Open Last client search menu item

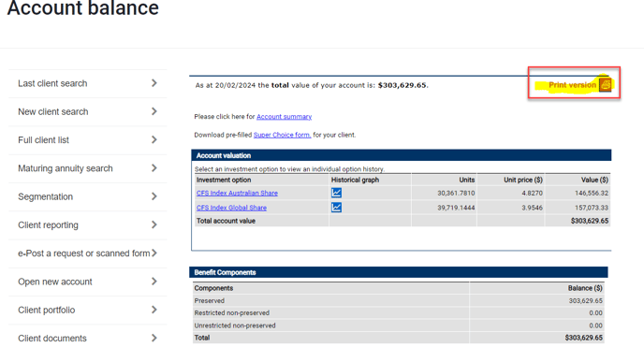87,83
